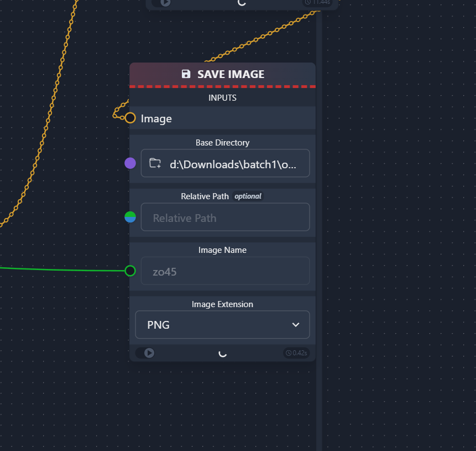Click the green Relative Path socket
476x451 pixels.
[130, 217]
